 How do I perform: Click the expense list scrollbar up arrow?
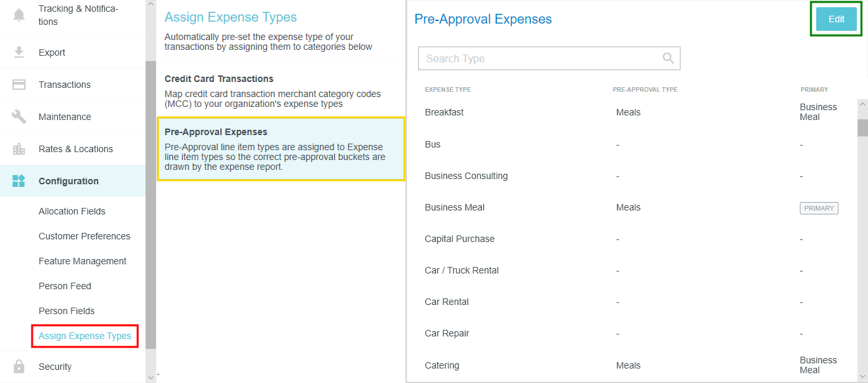point(863,105)
